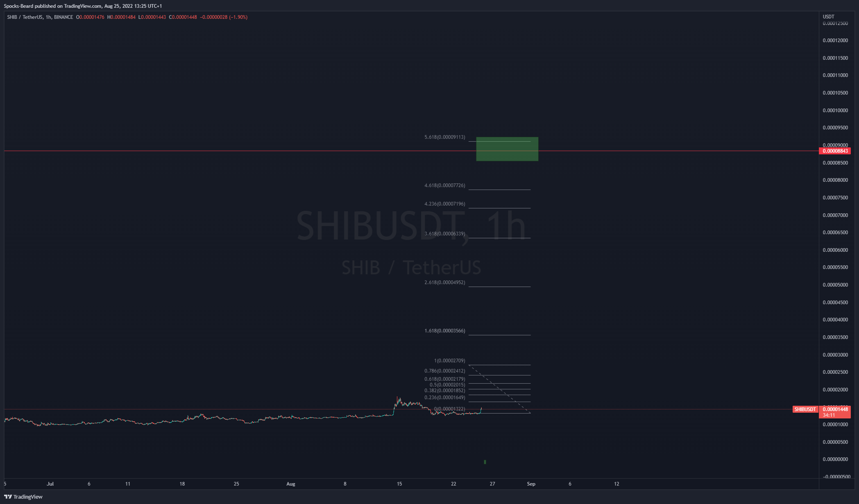Click the 1.618(0.00003566) Fibonacci label

click(x=445, y=331)
